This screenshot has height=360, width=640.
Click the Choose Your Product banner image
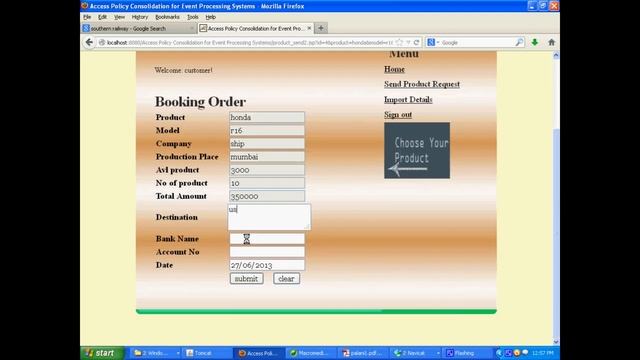(417, 150)
